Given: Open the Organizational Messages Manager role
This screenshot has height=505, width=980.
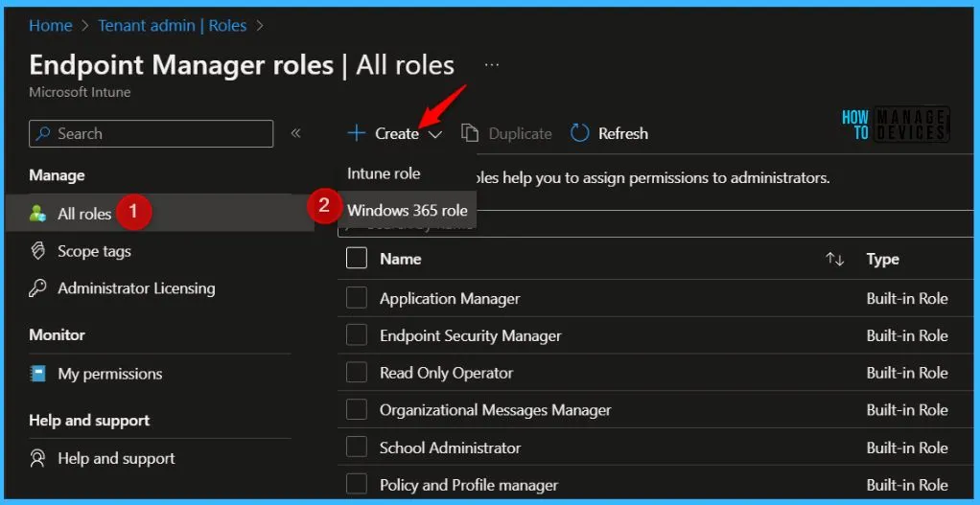Looking at the screenshot, I should coord(496,410).
